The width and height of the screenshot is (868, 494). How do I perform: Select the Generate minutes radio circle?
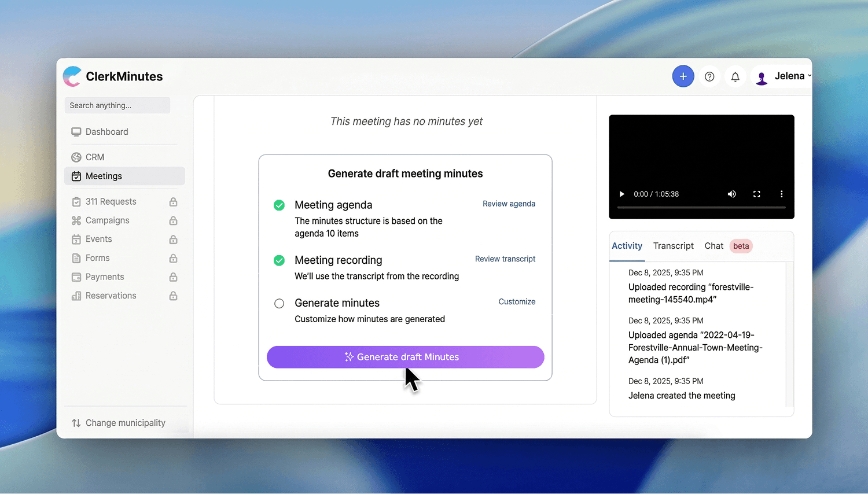pyautogui.click(x=279, y=303)
